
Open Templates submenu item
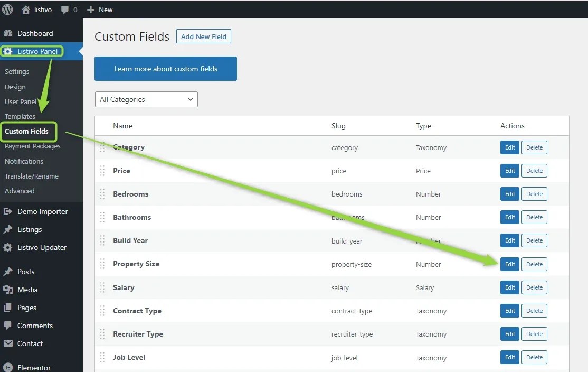(20, 116)
